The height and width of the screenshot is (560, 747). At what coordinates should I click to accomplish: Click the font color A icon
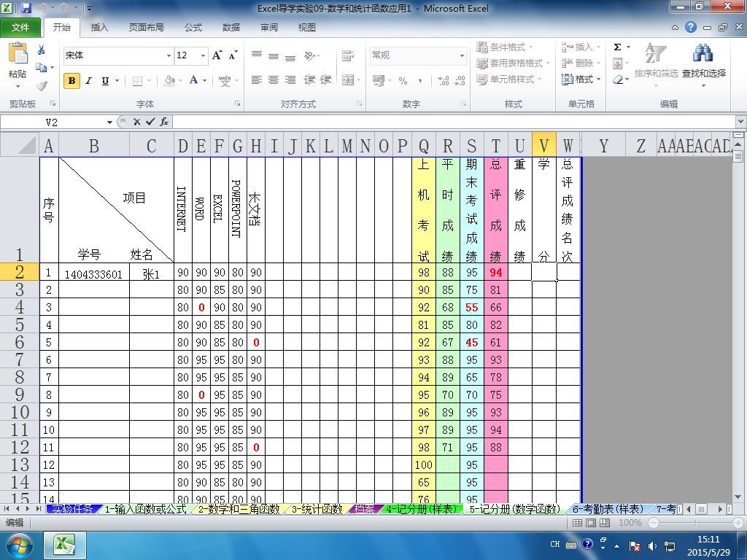click(193, 80)
